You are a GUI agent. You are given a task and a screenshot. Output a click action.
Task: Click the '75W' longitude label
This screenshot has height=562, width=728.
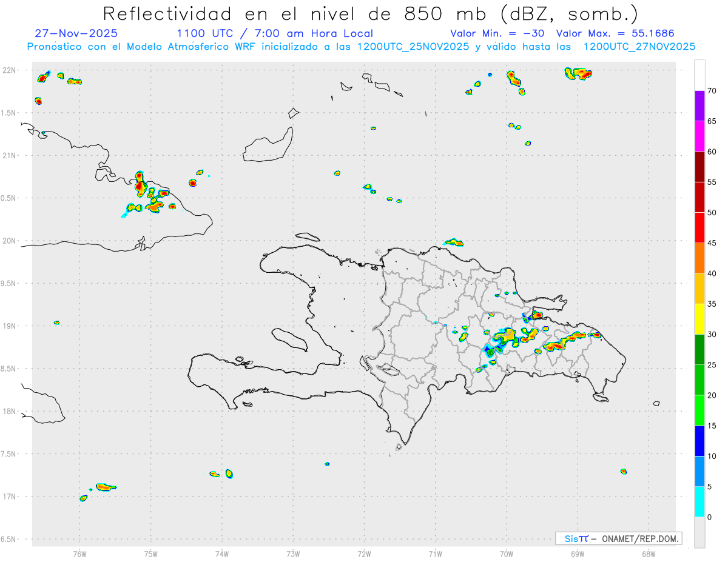tap(151, 554)
